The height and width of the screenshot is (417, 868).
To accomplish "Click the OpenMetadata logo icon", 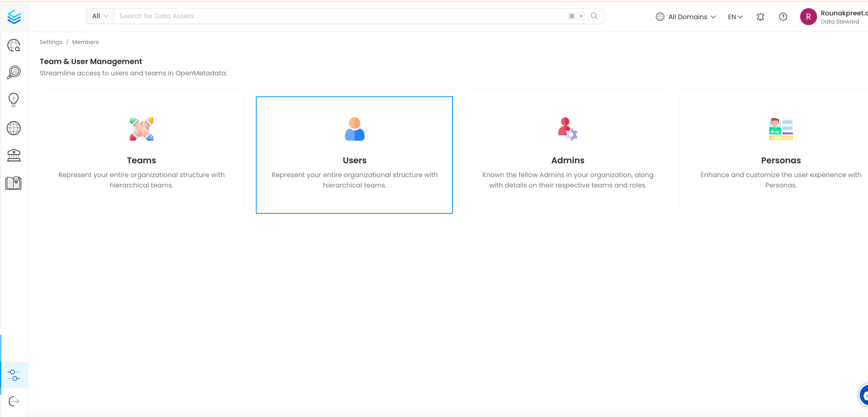I will click(x=14, y=17).
